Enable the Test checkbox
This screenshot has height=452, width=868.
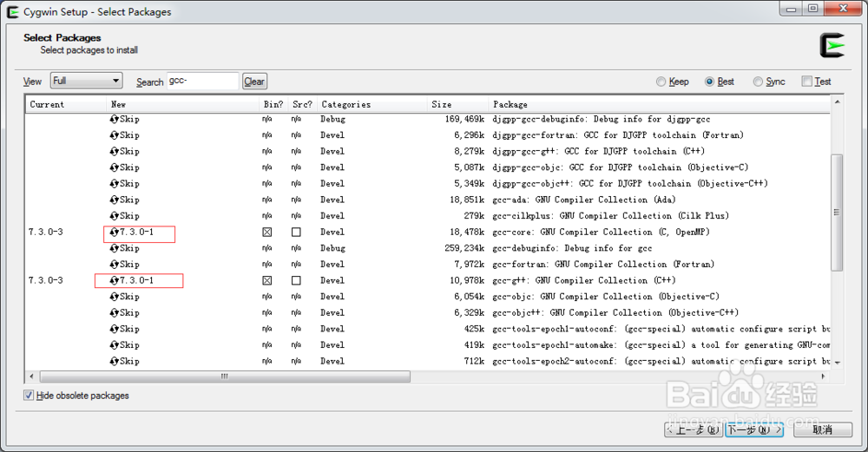pyautogui.click(x=807, y=82)
